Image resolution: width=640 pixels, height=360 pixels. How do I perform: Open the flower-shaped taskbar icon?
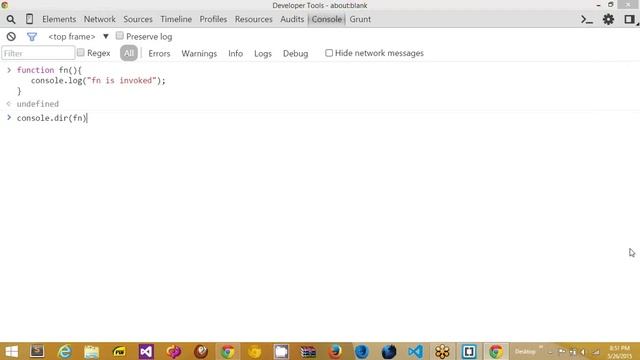[x=442, y=351]
